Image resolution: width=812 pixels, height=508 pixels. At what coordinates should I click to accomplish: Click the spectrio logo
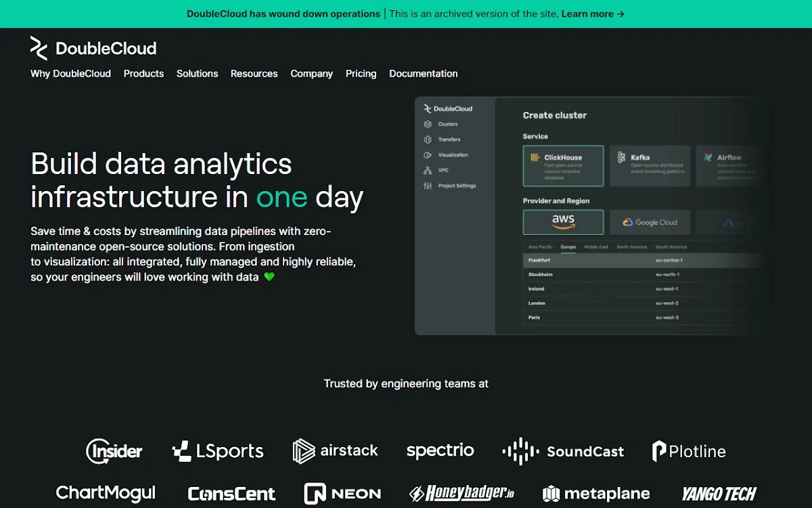(441, 451)
